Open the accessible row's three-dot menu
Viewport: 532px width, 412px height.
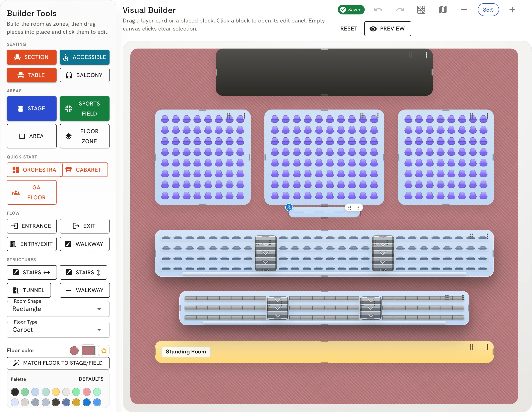(358, 207)
